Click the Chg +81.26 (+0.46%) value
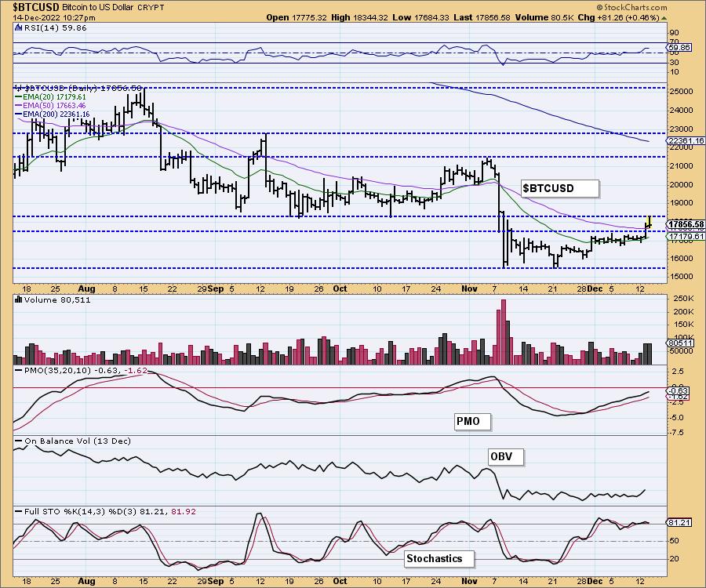The width and height of the screenshot is (706, 588). click(619, 17)
